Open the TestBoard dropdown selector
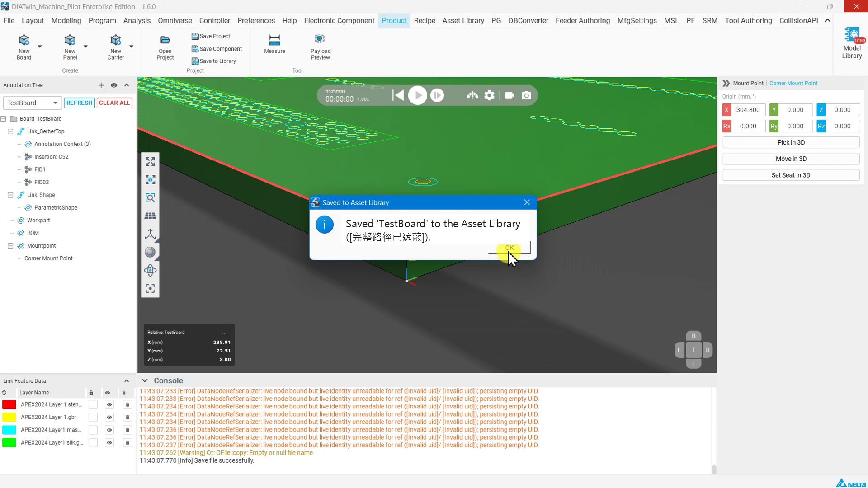Image resolution: width=868 pixels, height=488 pixels. click(x=32, y=103)
